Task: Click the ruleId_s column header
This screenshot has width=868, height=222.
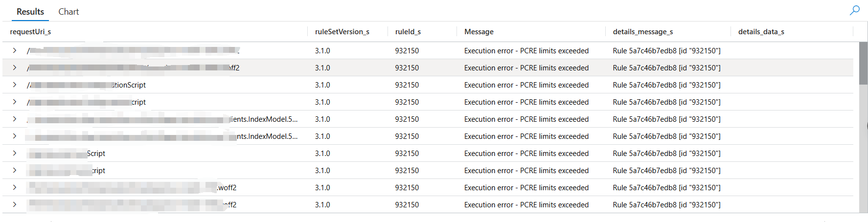Action: click(408, 32)
